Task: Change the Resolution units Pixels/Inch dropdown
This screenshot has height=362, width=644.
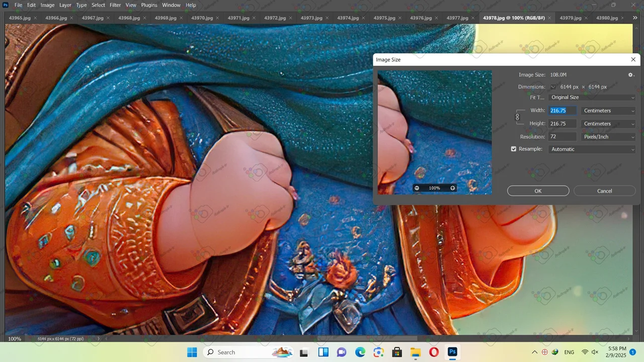Action: point(608,137)
